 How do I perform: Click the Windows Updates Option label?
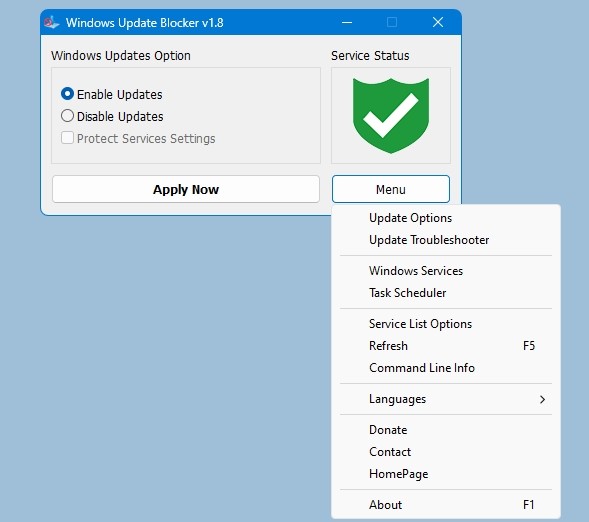pyautogui.click(x=121, y=56)
